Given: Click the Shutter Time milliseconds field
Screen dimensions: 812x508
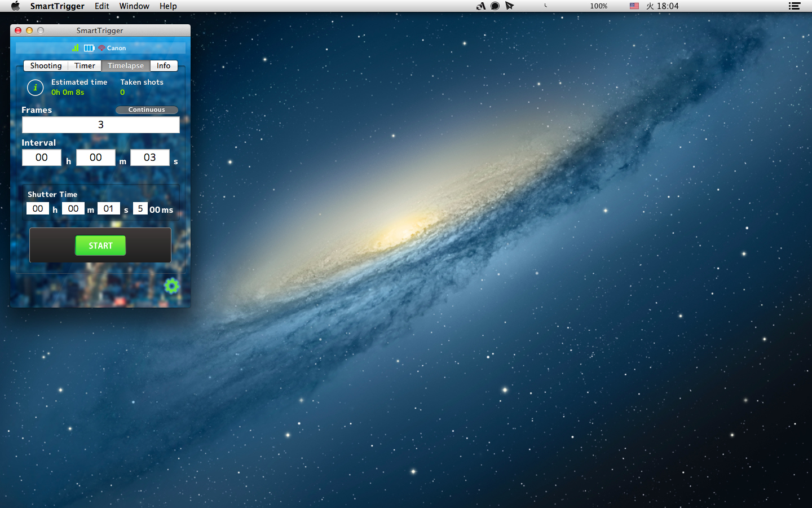Looking at the screenshot, I should pos(140,208).
